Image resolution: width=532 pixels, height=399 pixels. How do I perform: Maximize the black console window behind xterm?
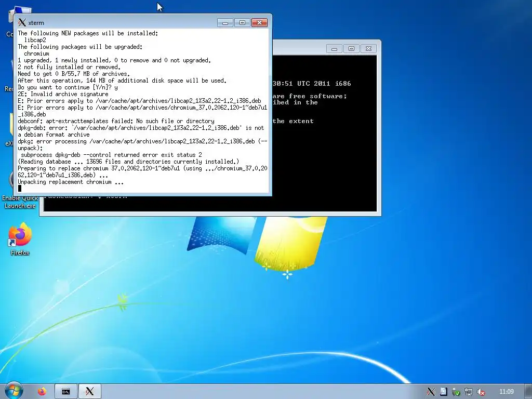click(x=351, y=48)
